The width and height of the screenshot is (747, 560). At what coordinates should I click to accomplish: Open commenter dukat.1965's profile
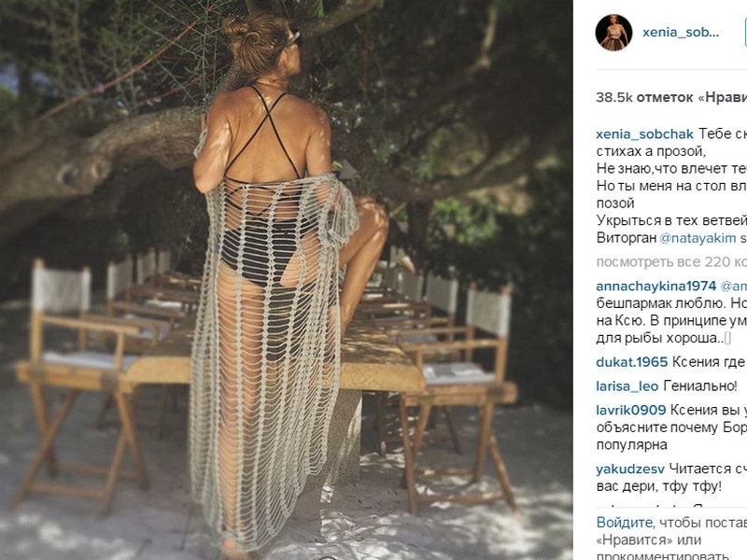pyautogui.click(x=632, y=362)
